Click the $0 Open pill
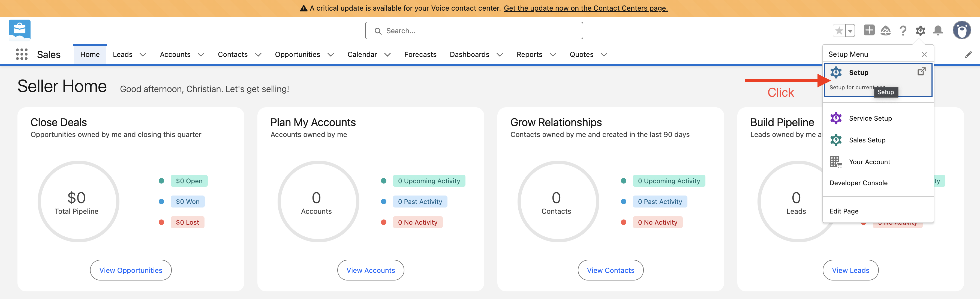This screenshot has width=980, height=299. (189, 181)
